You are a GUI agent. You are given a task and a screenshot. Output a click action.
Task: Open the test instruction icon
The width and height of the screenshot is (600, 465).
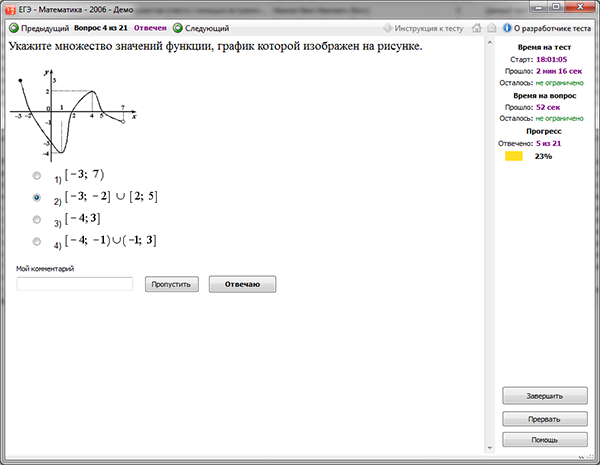tap(388, 28)
